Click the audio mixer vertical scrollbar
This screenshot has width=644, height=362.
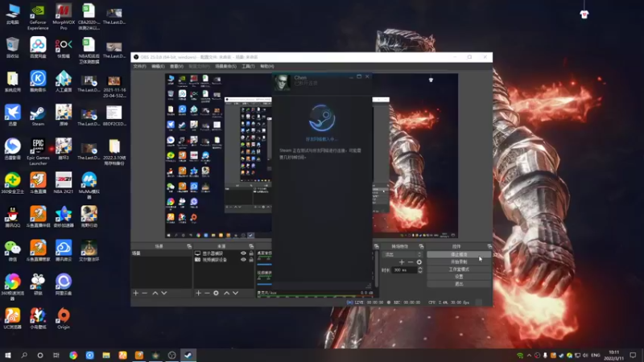point(376,271)
